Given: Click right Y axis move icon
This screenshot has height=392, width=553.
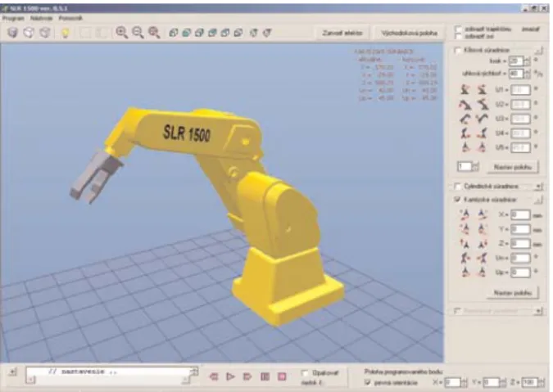Looking at the screenshot, I should (482, 229).
